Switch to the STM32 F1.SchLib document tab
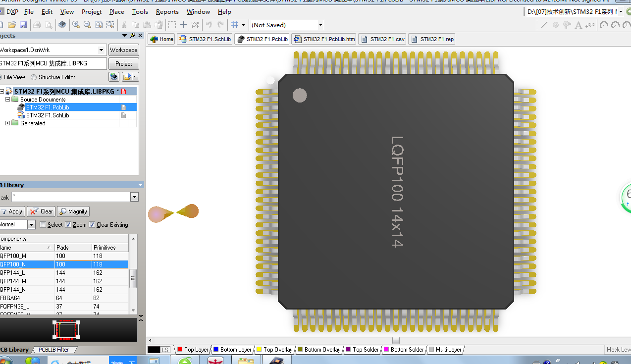This screenshot has height=364, width=631. [205, 39]
